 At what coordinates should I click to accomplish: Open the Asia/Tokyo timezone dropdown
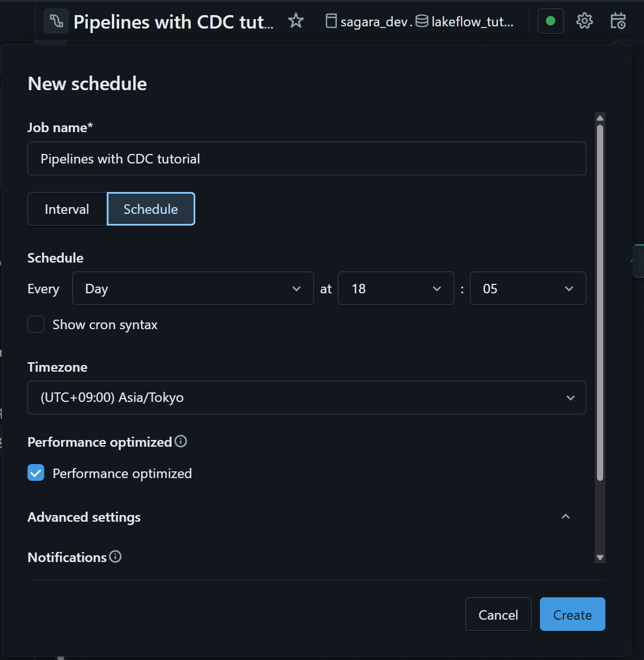click(307, 397)
